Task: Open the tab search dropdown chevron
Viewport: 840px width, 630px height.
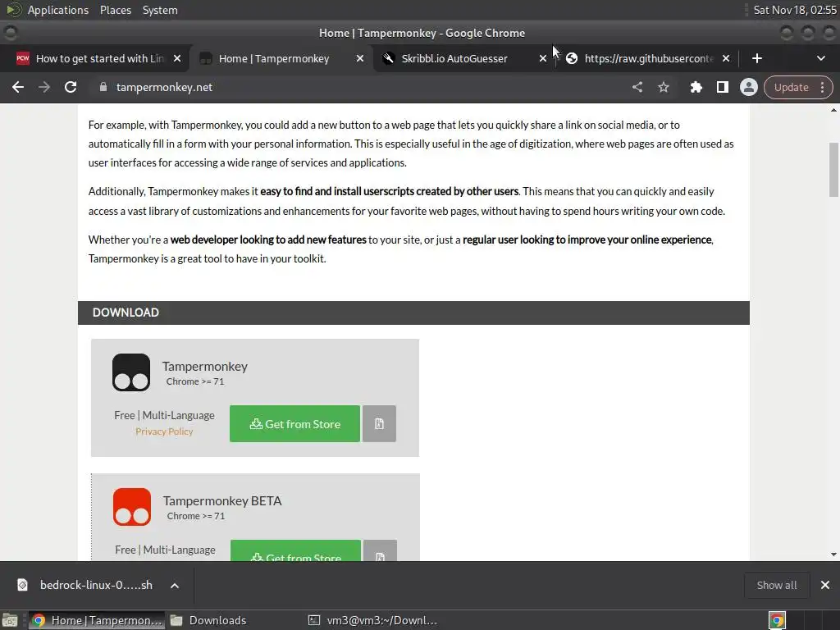Action: pyautogui.click(x=820, y=58)
